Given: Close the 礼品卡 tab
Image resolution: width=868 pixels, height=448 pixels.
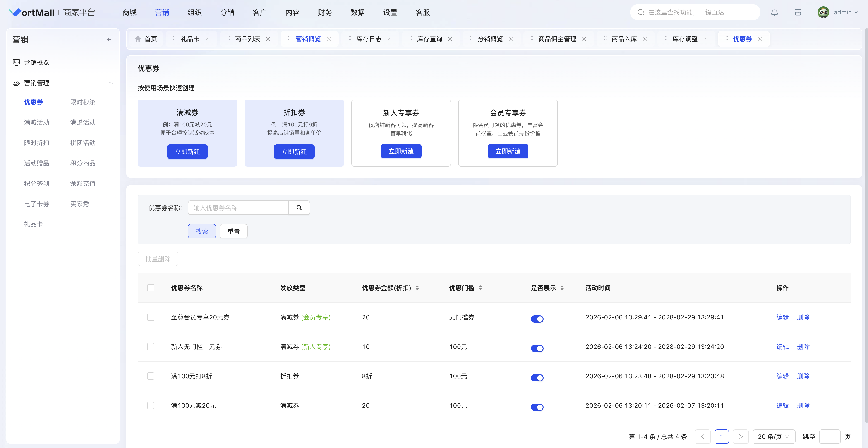Looking at the screenshot, I should pyautogui.click(x=208, y=39).
